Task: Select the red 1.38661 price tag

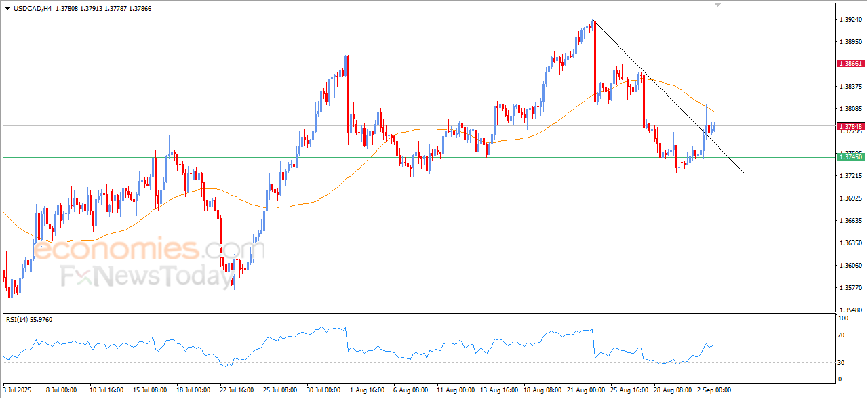Action: tap(850, 63)
